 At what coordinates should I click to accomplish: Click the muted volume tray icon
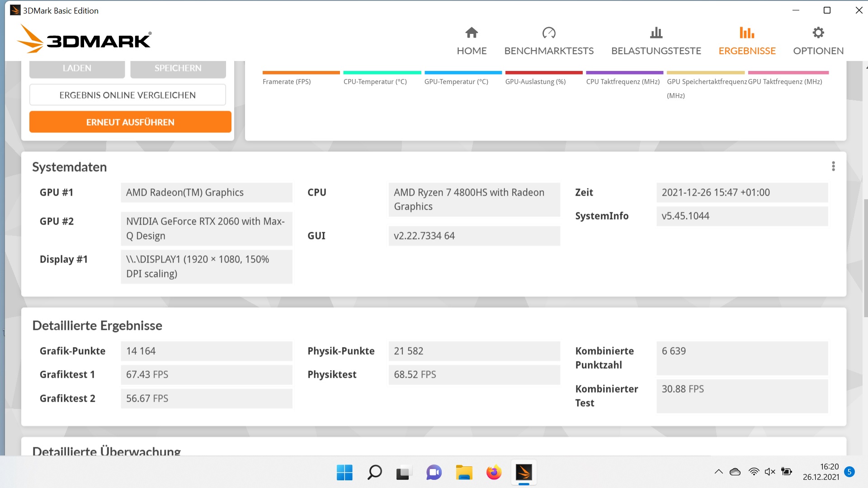pos(770,472)
